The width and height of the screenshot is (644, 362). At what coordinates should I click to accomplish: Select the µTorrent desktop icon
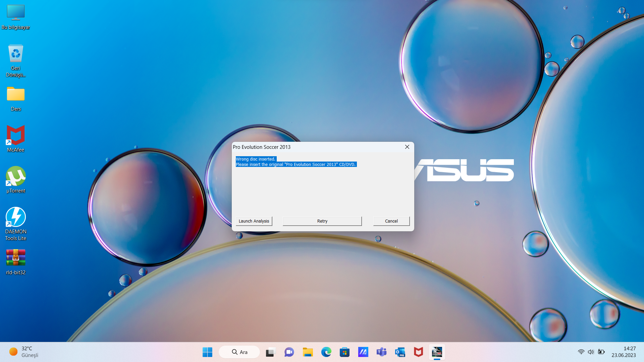point(16,176)
